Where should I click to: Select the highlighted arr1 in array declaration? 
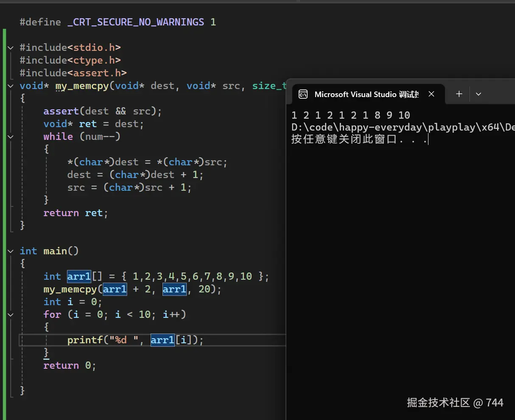point(78,276)
